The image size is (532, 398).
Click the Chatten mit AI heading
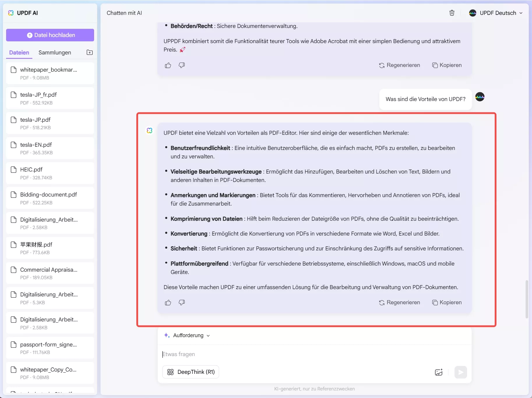click(124, 13)
